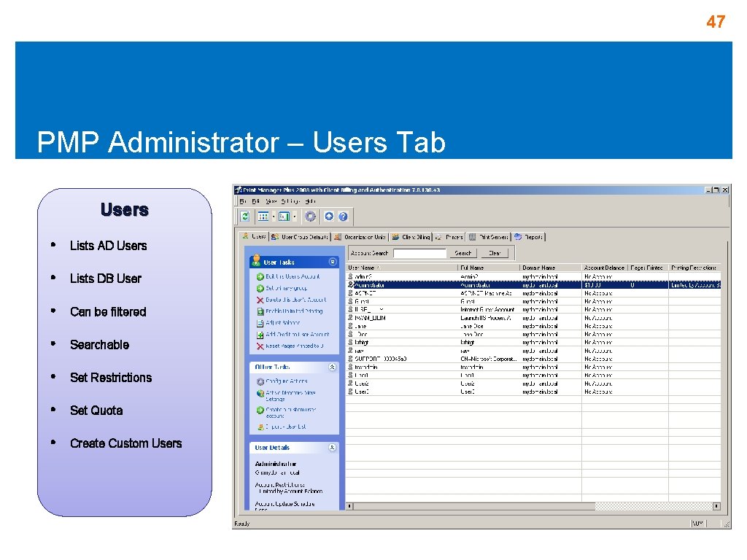The width and height of the screenshot is (747, 560).
Task: Click the blue up-arrow toolbar icon
Action: click(329, 217)
